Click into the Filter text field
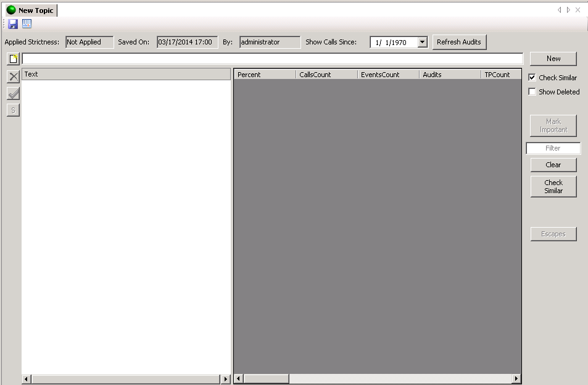This screenshot has height=385, width=588. coord(553,148)
